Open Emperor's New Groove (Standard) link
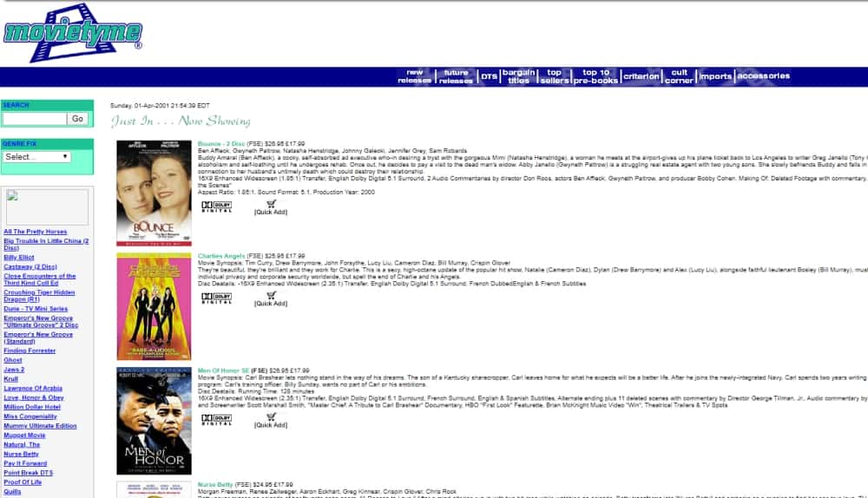This screenshot has width=868, height=498. [38, 338]
